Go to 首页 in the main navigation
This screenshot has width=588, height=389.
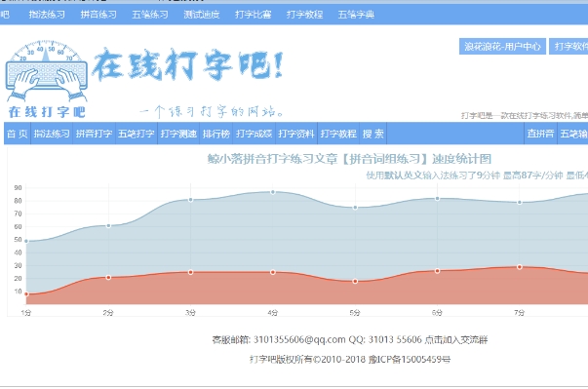(18, 134)
